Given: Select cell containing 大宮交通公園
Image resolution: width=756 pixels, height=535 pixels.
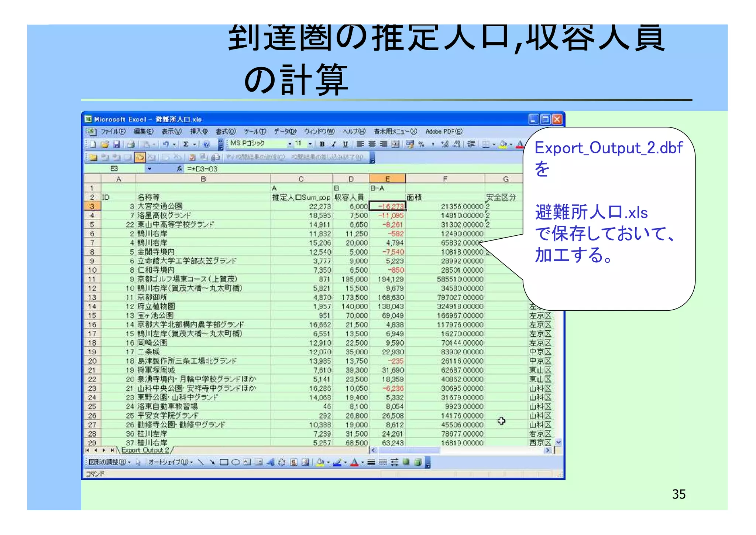Looking at the screenshot, I should pos(203,207).
